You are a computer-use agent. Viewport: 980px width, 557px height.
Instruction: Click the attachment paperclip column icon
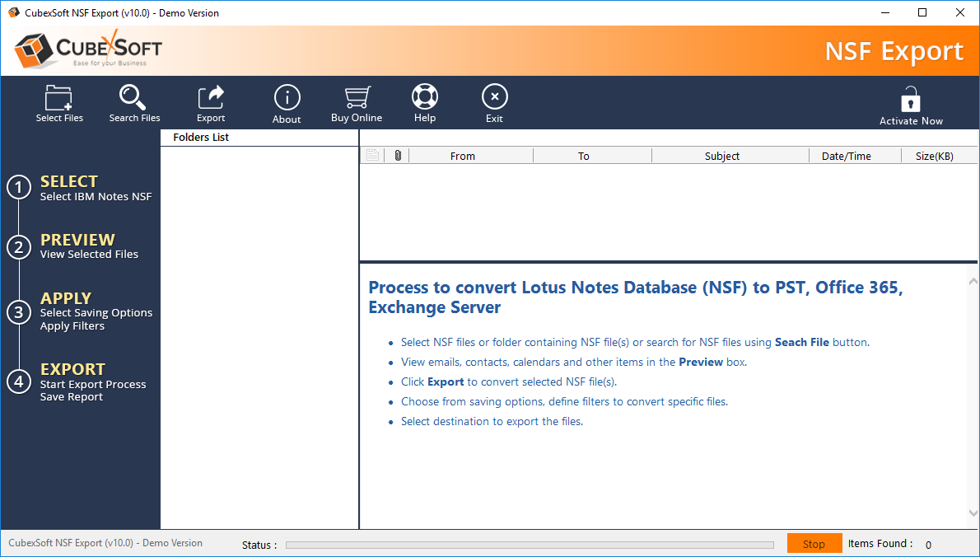tap(398, 156)
